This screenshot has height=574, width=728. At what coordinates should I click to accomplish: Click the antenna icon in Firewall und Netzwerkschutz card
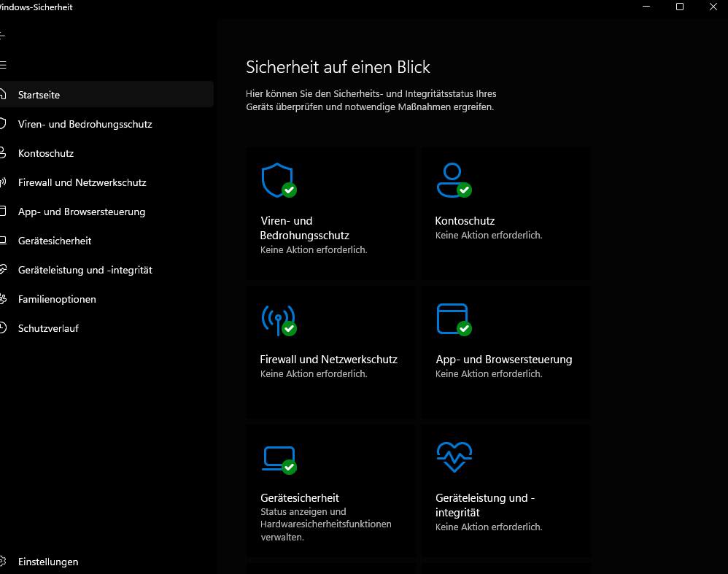click(279, 320)
